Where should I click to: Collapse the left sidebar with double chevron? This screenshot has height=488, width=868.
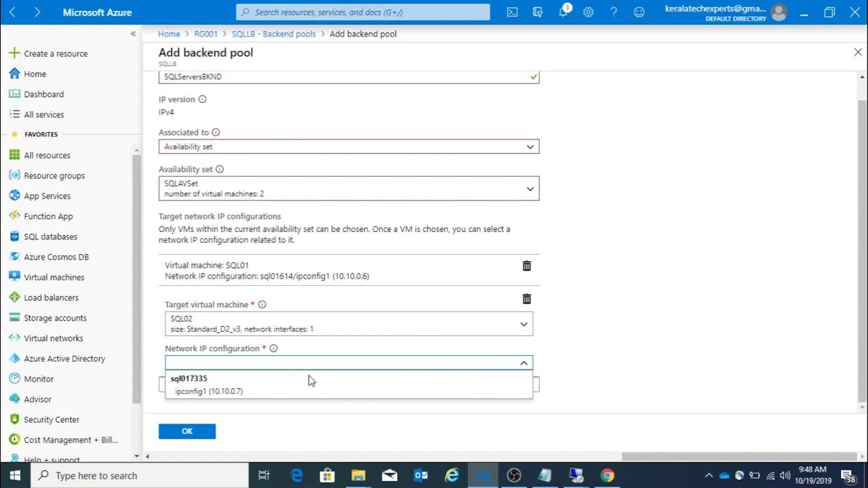click(x=133, y=34)
